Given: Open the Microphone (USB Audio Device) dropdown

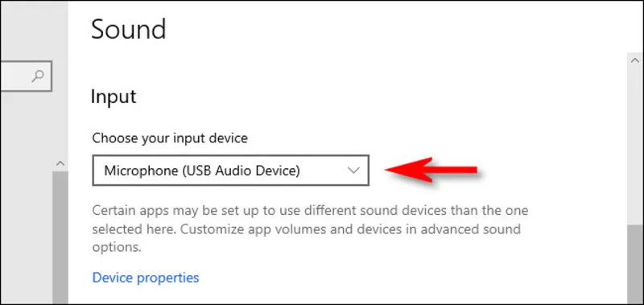Looking at the screenshot, I should coord(231,170).
